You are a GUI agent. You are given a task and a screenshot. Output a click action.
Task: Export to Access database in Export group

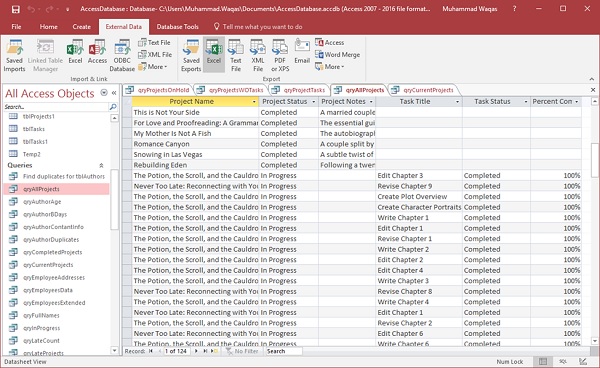(329, 42)
